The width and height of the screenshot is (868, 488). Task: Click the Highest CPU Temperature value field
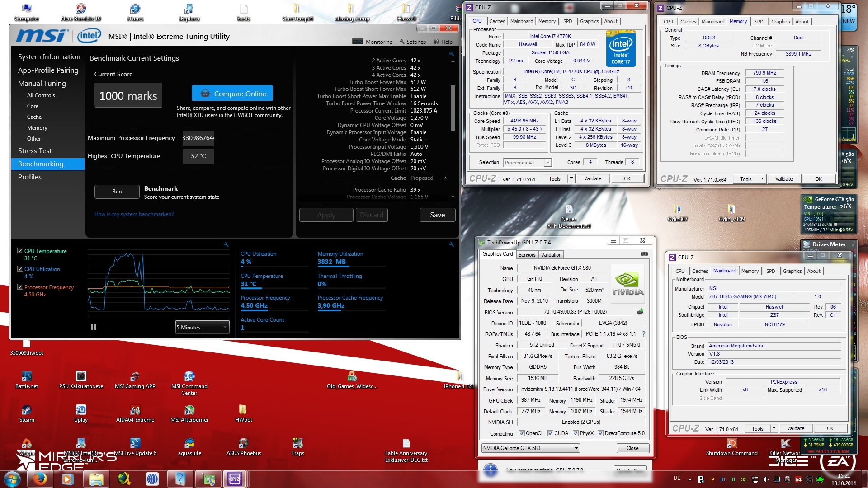198,156
